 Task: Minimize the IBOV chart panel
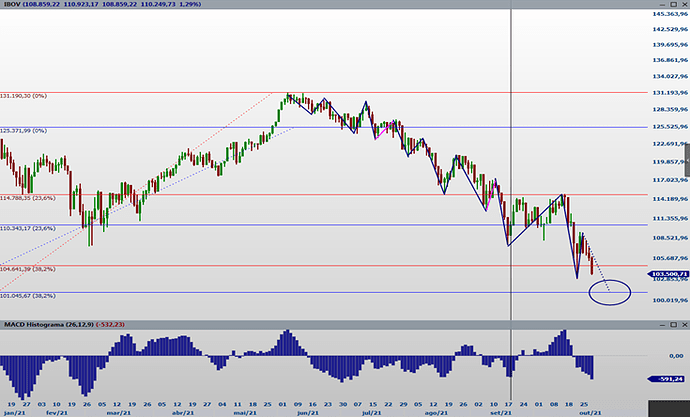[x=663, y=4]
